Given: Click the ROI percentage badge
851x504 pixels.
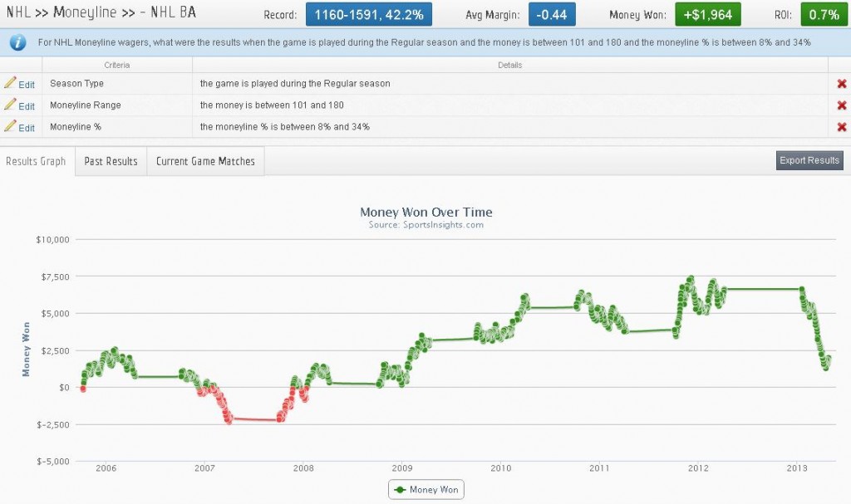Looking at the screenshot, I should [x=823, y=14].
